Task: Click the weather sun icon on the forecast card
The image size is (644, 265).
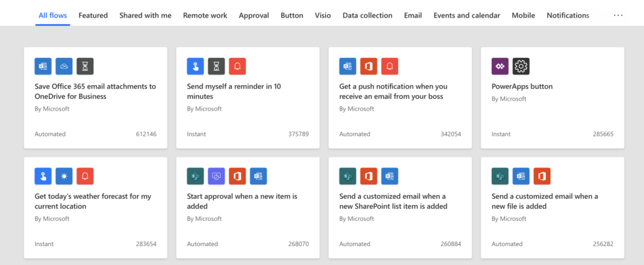Action: click(64, 176)
